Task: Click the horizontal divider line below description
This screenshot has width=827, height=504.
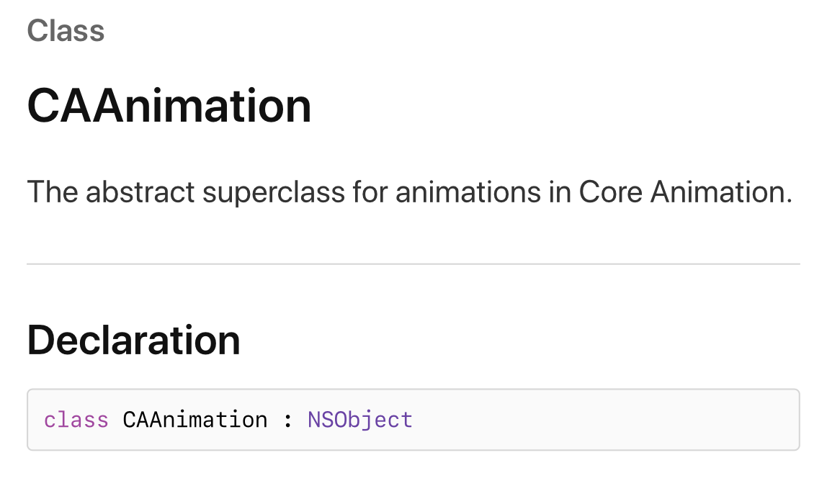Action: tap(413, 264)
